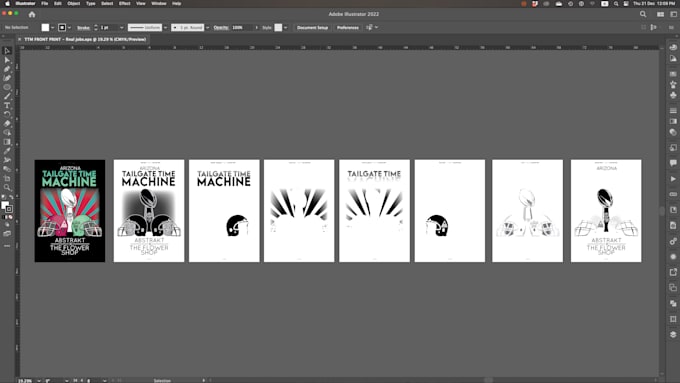This screenshot has height=383, width=680.
Task: Open the Layers panel icon
Action: click(x=673, y=334)
